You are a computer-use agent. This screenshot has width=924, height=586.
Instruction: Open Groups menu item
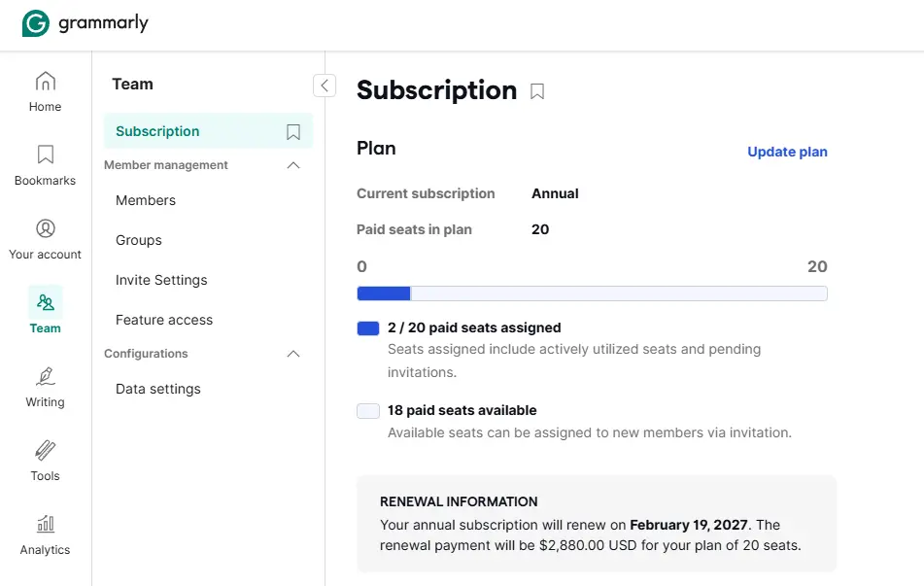tap(139, 241)
